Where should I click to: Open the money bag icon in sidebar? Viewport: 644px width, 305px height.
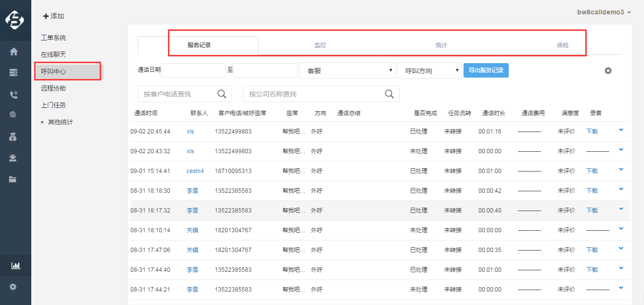13,137
